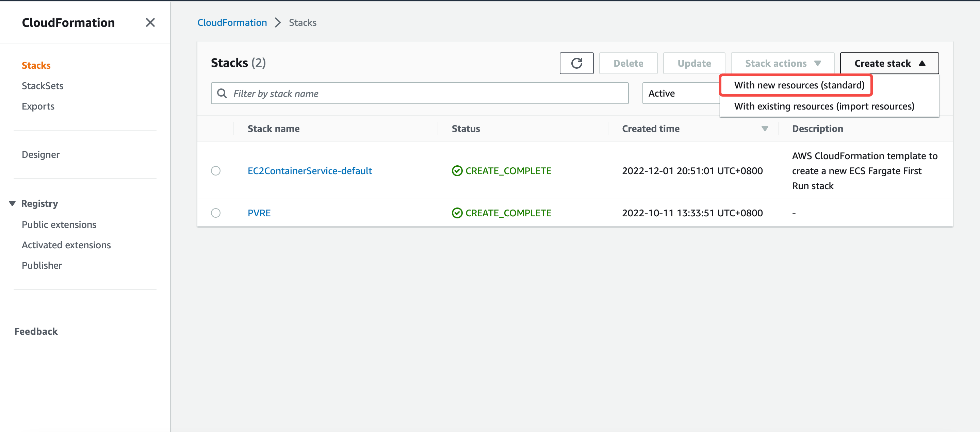Click the green check icon for EC2ContainerService-default status

(457, 171)
